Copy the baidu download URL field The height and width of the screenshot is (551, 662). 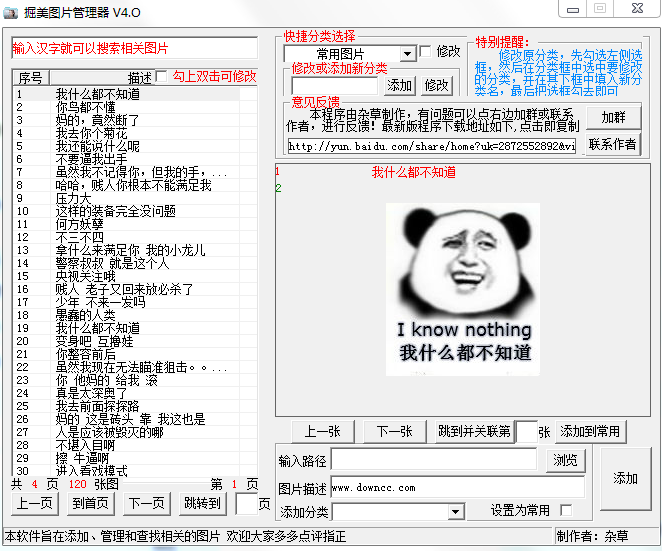(x=432, y=147)
